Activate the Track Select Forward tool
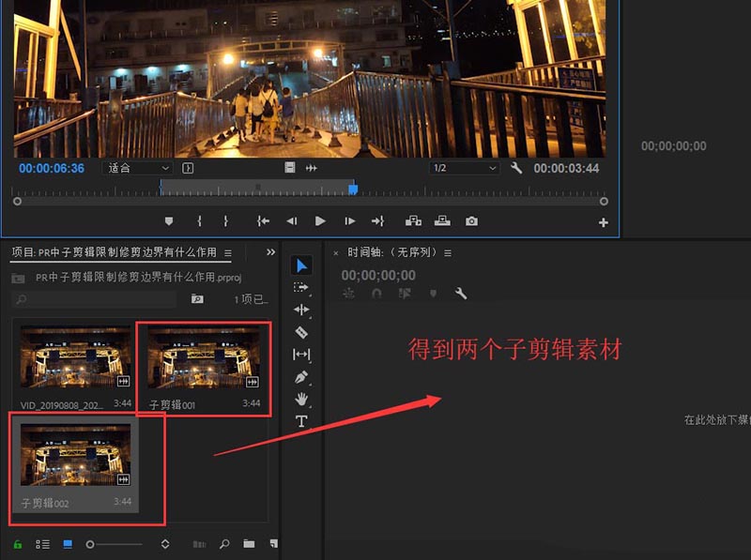751x560 pixels. (x=301, y=287)
